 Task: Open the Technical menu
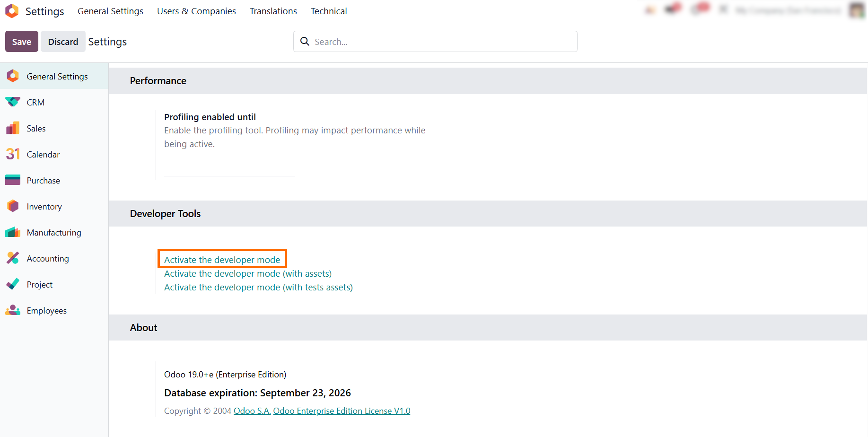pos(329,11)
